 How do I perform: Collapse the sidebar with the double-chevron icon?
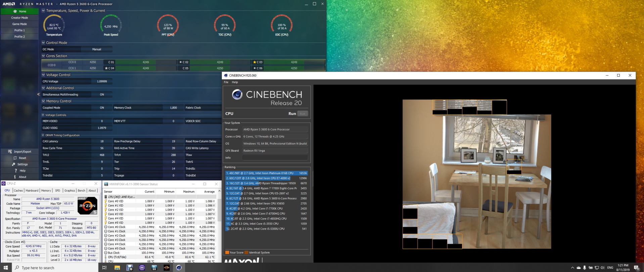pos(38,94)
